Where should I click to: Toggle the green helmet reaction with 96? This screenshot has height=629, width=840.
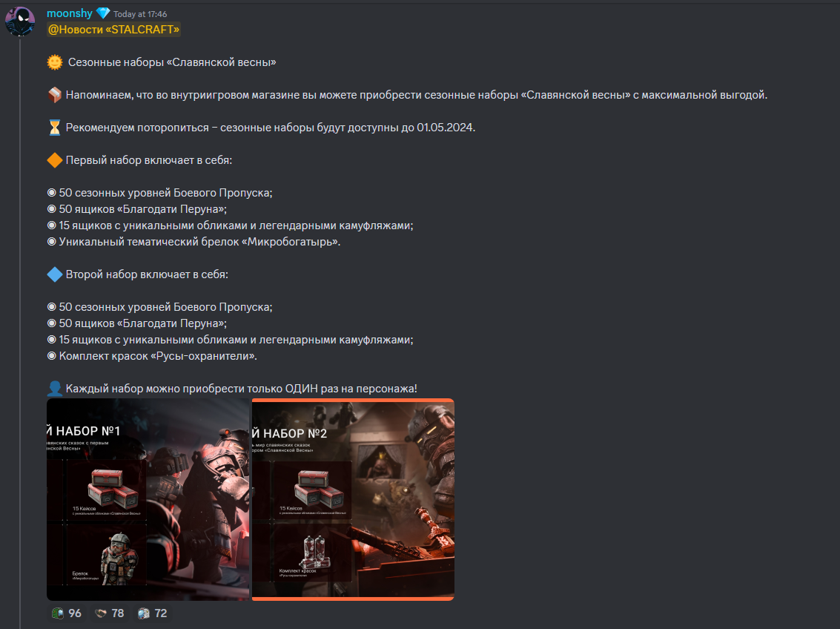tap(67, 613)
